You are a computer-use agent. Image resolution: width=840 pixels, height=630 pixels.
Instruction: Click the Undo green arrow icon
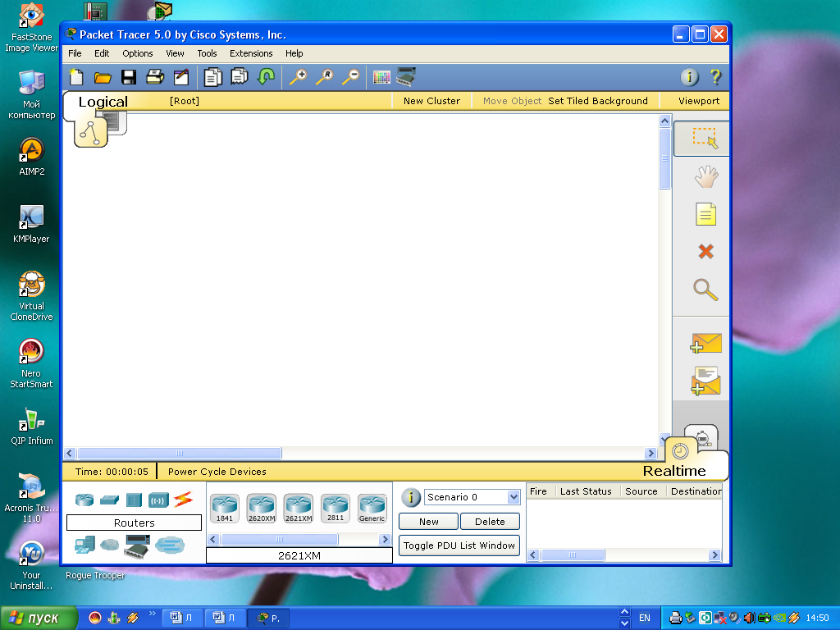266,76
